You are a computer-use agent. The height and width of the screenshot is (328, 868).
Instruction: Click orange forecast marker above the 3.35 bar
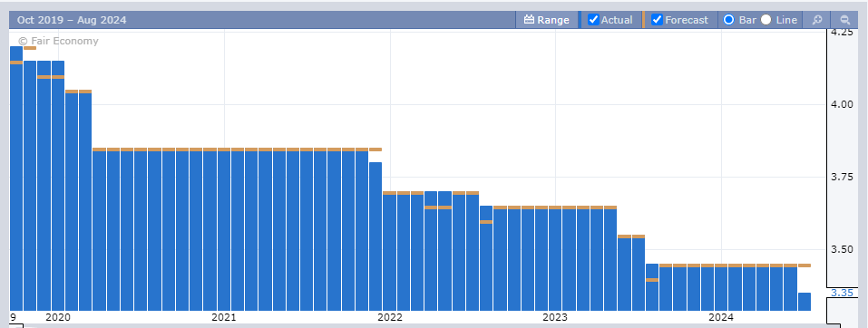[805, 265]
